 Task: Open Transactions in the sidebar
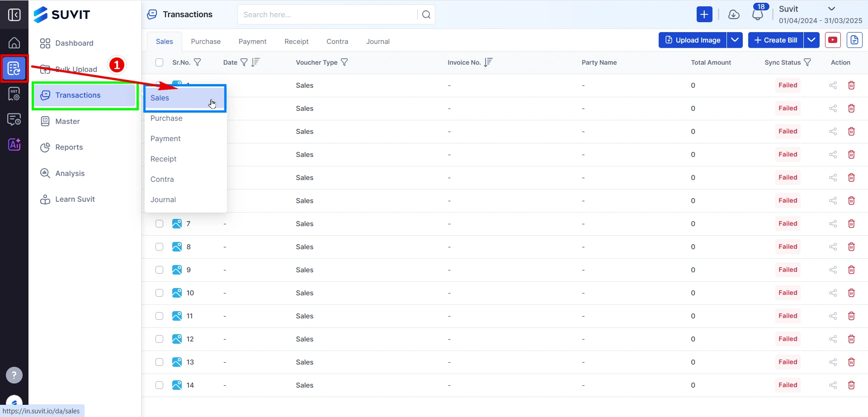click(85, 95)
